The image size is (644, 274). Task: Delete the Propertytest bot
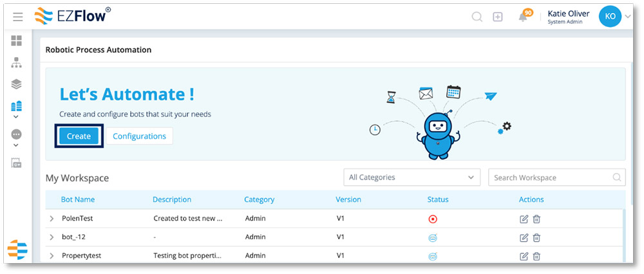pyautogui.click(x=536, y=257)
